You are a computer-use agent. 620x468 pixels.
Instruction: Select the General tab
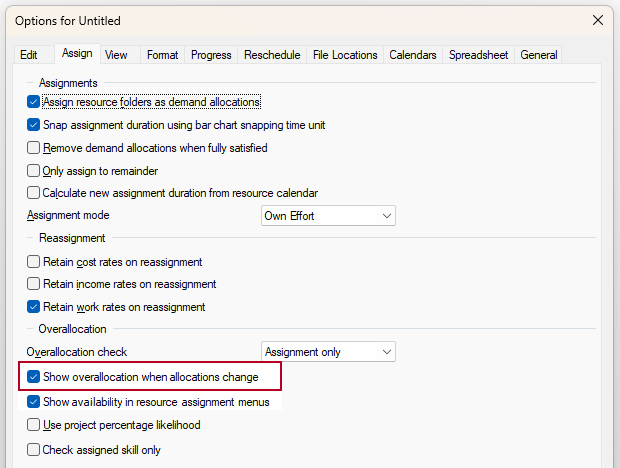point(539,55)
